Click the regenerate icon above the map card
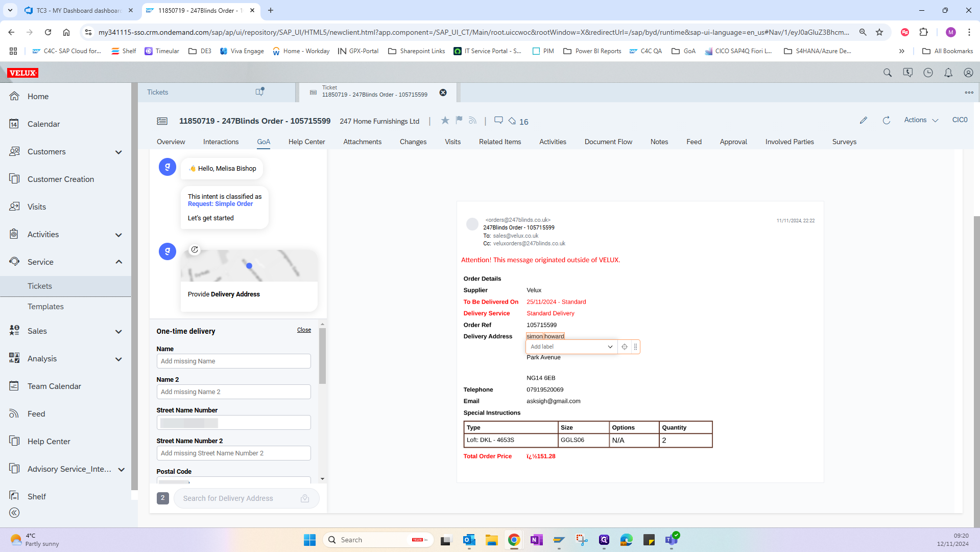980x552 pixels. (195, 249)
